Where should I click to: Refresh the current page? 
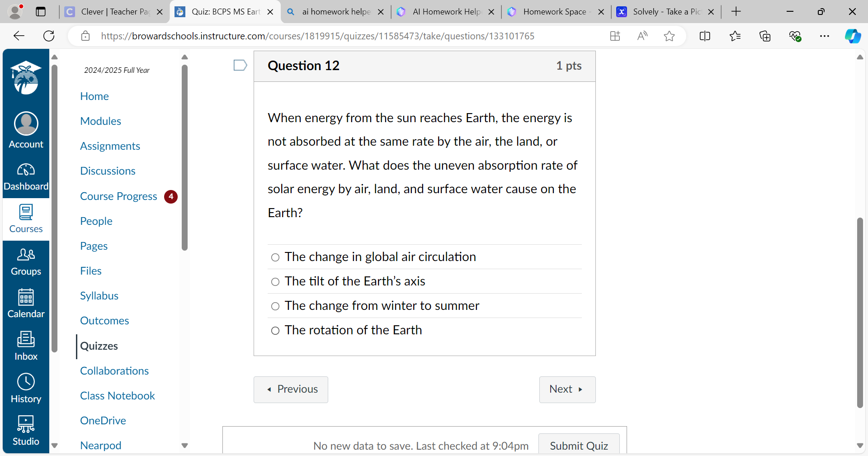click(49, 36)
